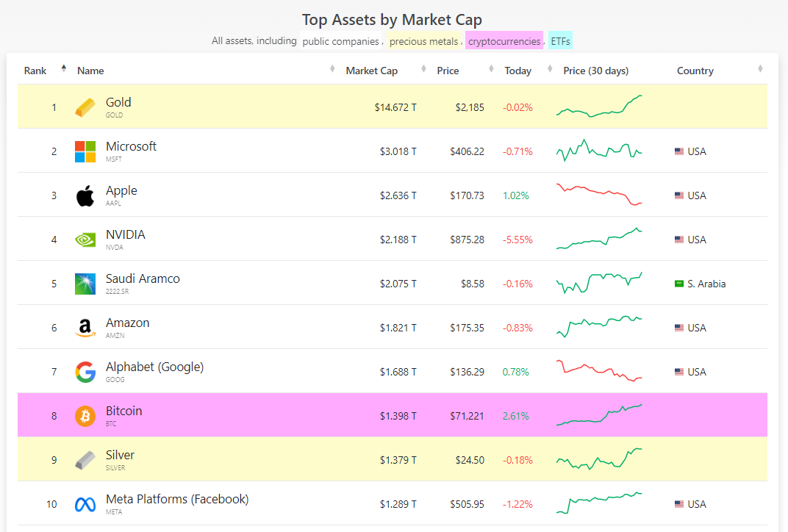Click the Microsoft logo icon
The height and width of the screenshot is (532, 788).
[85, 151]
